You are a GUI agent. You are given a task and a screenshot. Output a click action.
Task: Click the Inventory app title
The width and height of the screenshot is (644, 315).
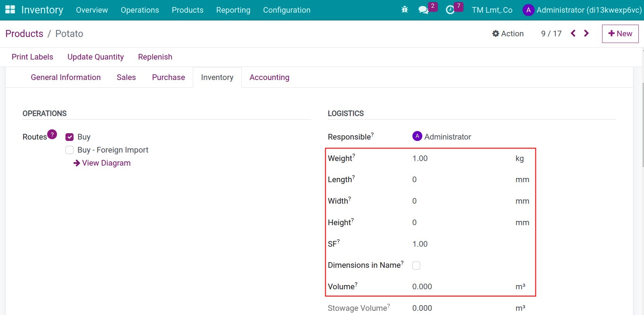(42, 10)
